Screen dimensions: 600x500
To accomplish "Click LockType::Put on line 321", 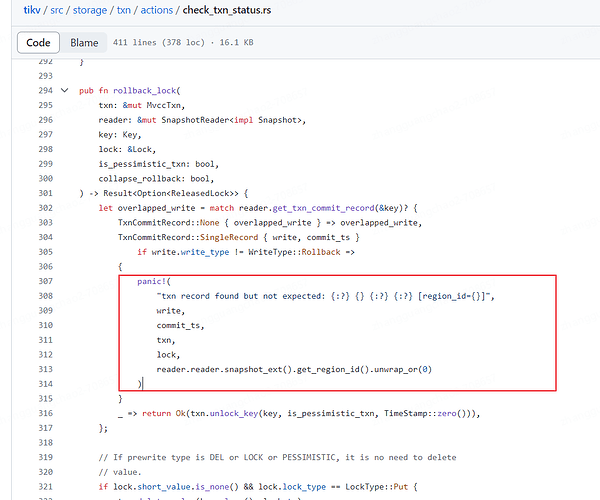I will pos(377,487).
